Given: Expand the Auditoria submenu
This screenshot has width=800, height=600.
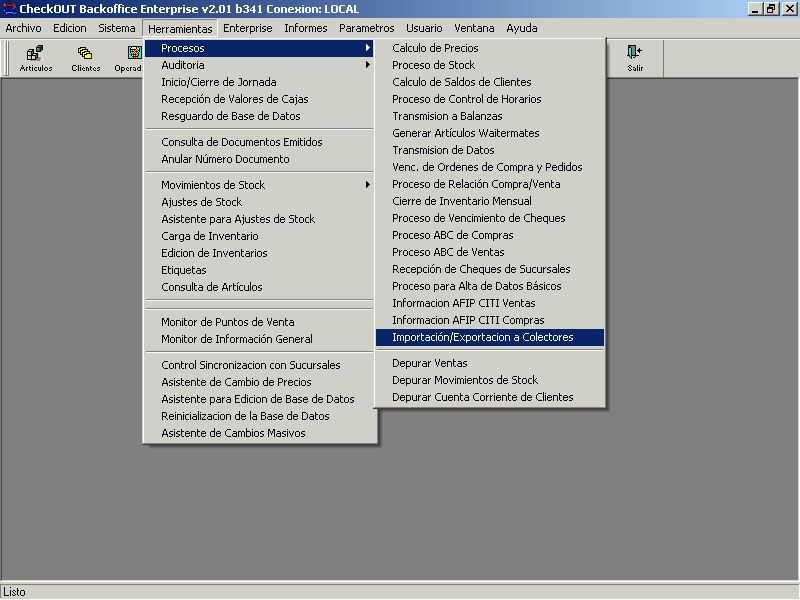Looking at the screenshot, I should pyautogui.click(x=260, y=65).
